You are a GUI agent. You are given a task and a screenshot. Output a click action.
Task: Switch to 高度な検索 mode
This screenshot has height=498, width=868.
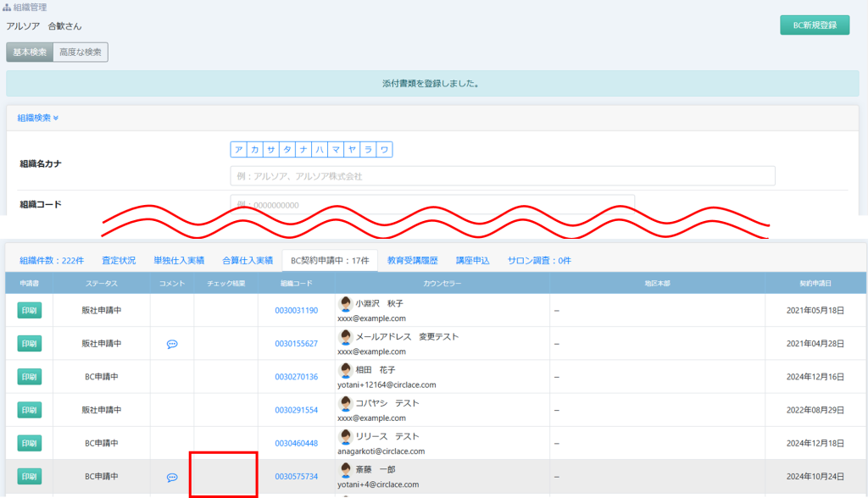tap(81, 53)
